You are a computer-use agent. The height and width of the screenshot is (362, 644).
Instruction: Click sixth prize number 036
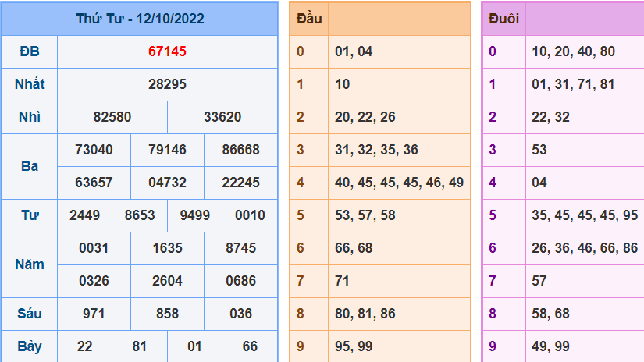(x=240, y=314)
